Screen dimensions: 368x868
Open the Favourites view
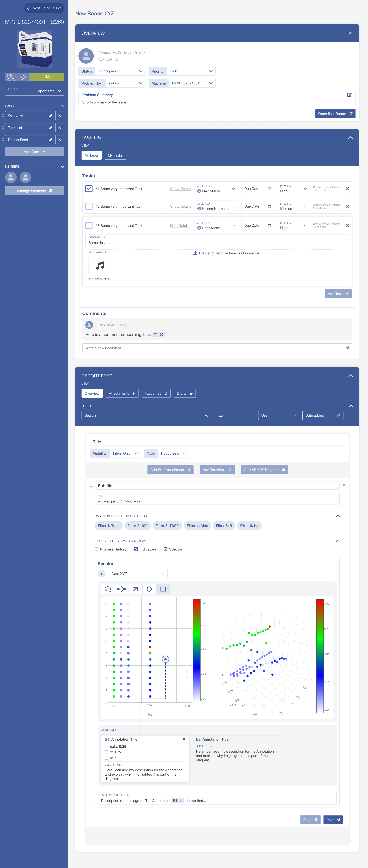pos(156,394)
